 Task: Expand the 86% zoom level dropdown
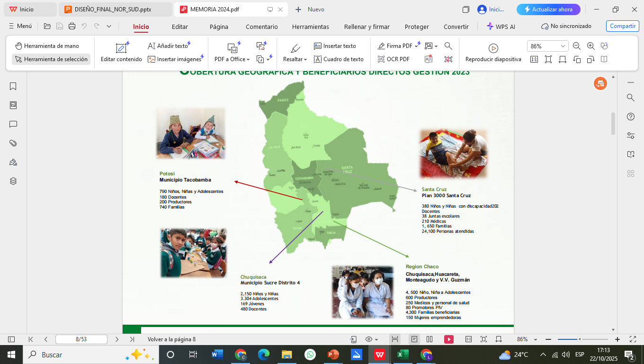click(x=563, y=46)
